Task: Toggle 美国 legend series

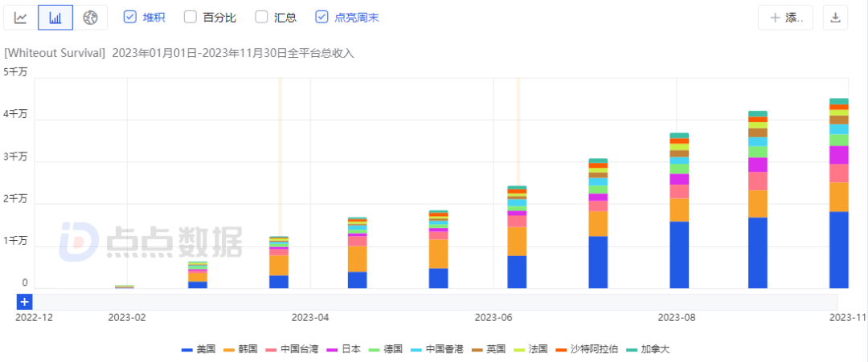Action: 199,349
